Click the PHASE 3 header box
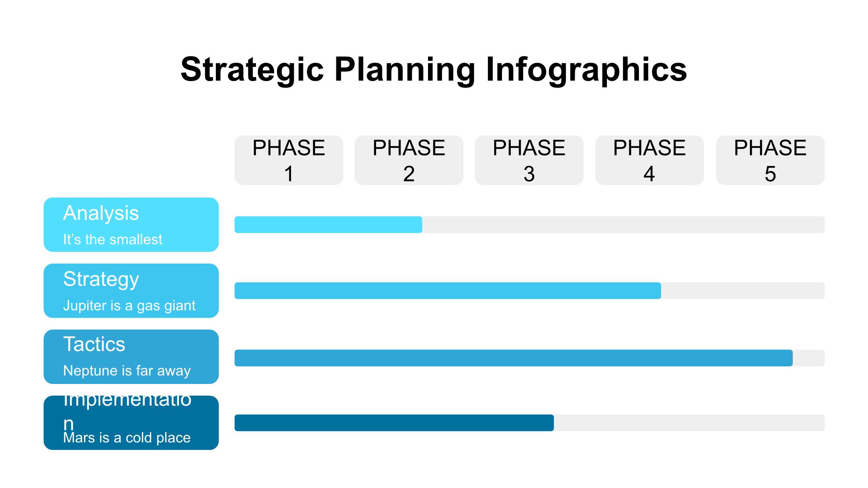The height and width of the screenshot is (488, 868). [x=529, y=160]
